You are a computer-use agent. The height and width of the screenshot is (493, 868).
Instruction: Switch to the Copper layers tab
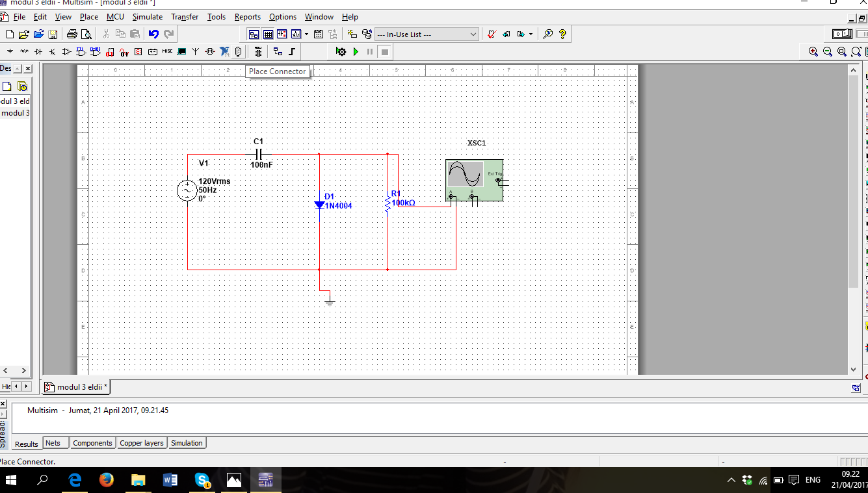tap(142, 443)
